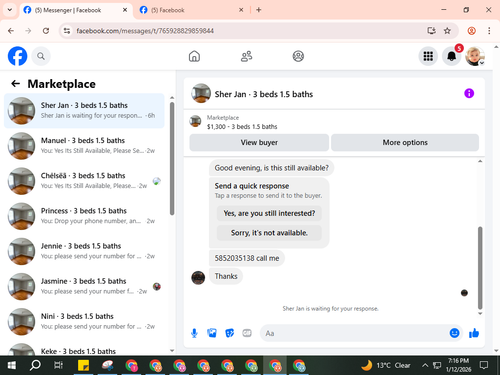Go to the Home feed icon
Screen dimensions: 500x375
pyautogui.click(x=194, y=56)
